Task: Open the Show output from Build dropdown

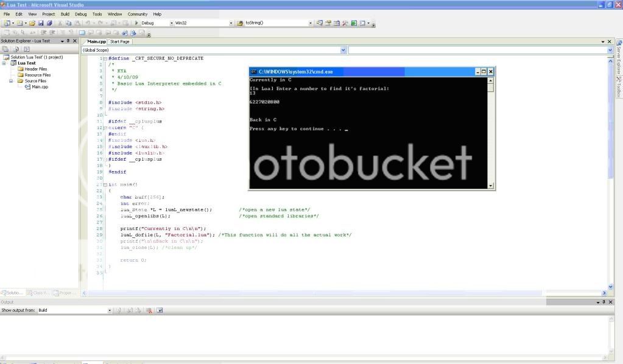Action: pos(110,310)
